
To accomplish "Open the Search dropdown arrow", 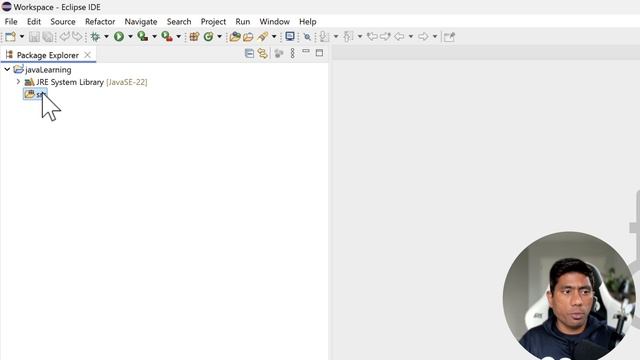I will pyautogui.click(x=274, y=37).
